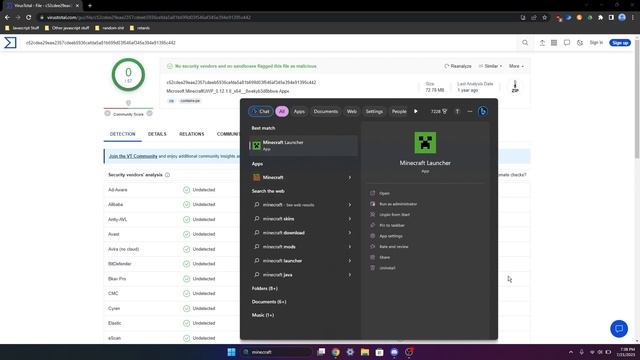Show more search filters with the play arrow

416,111
